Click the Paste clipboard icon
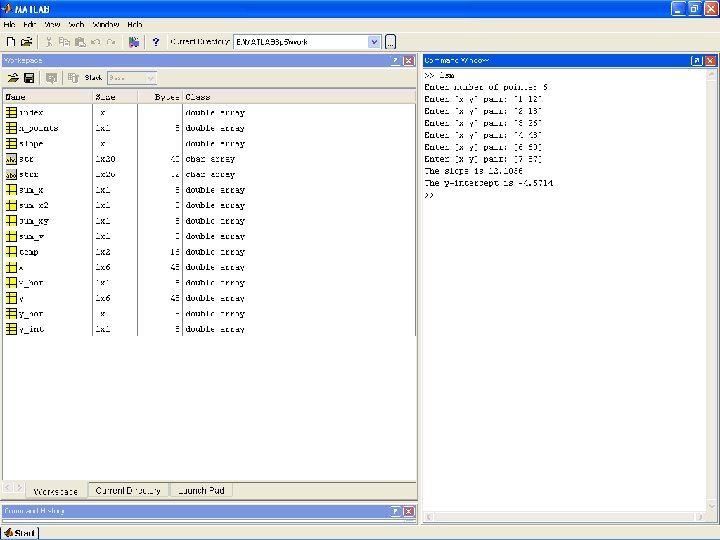720x540 pixels. tap(80, 42)
